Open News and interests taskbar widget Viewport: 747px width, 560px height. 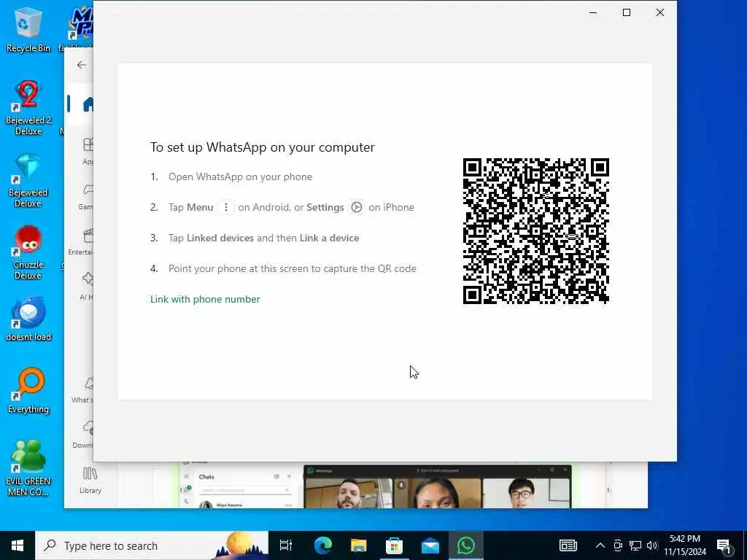(568, 545)
